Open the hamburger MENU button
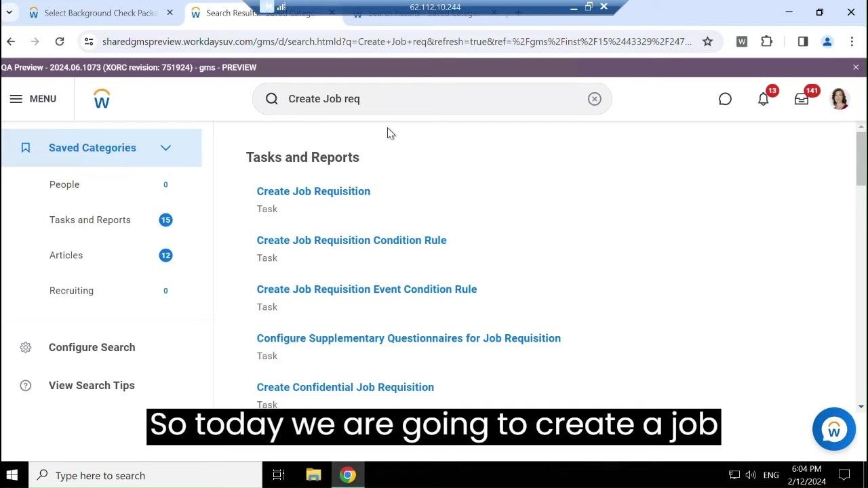Screen dimensions: 868x488 [x=33, y=99]
